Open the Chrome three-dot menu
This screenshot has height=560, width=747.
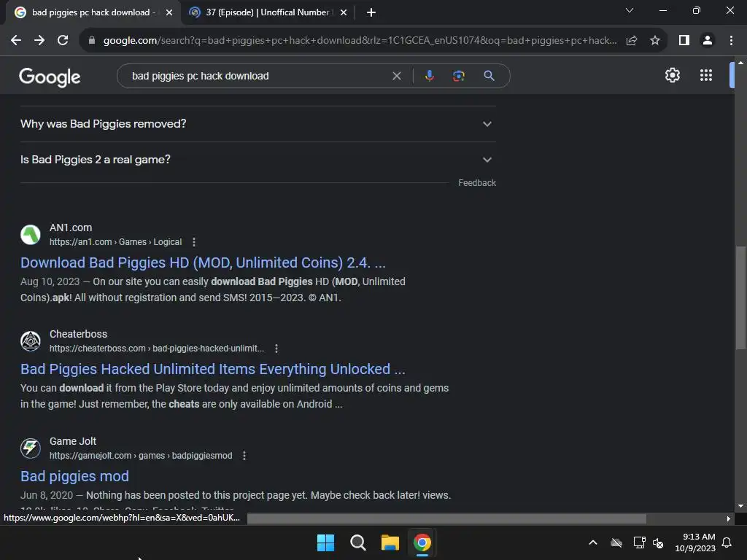pos(731,41)
